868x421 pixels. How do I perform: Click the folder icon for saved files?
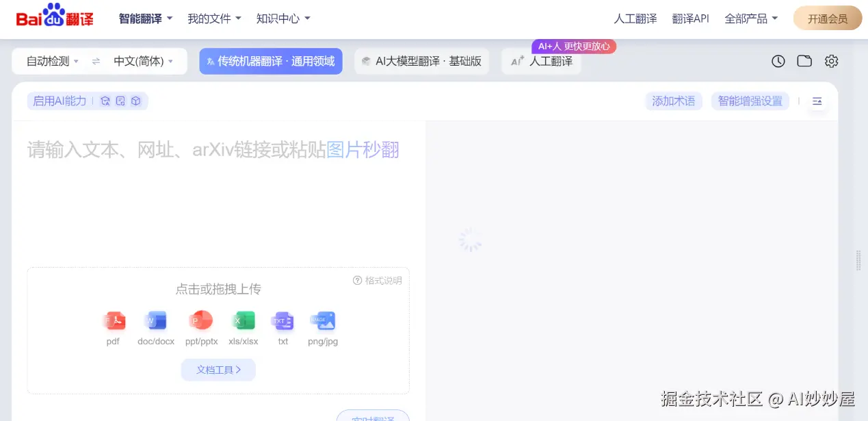pos(804,61)
